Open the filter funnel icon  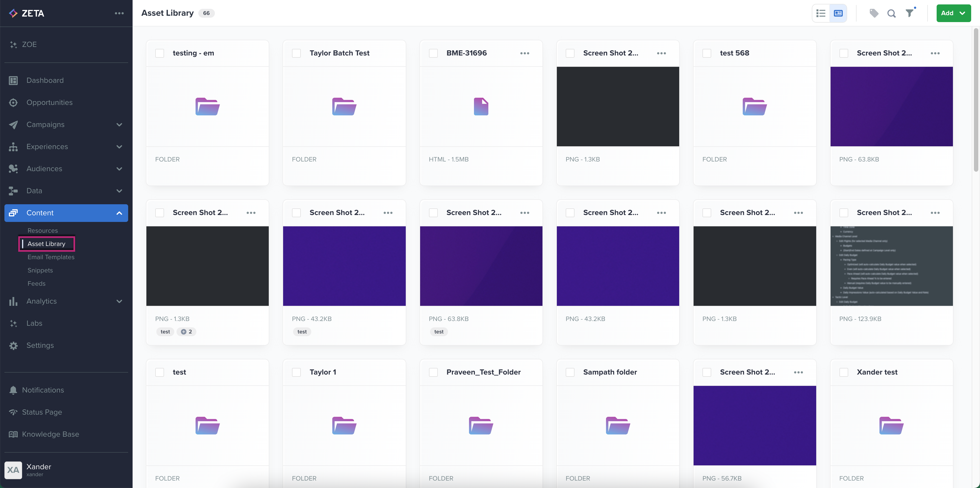[x=909, y=13]
